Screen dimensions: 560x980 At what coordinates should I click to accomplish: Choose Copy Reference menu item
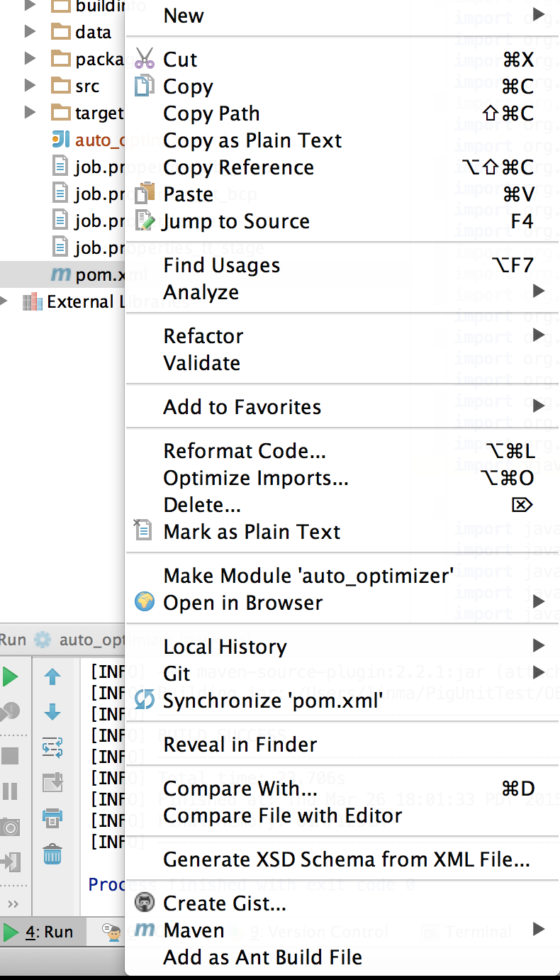point(342,167)
